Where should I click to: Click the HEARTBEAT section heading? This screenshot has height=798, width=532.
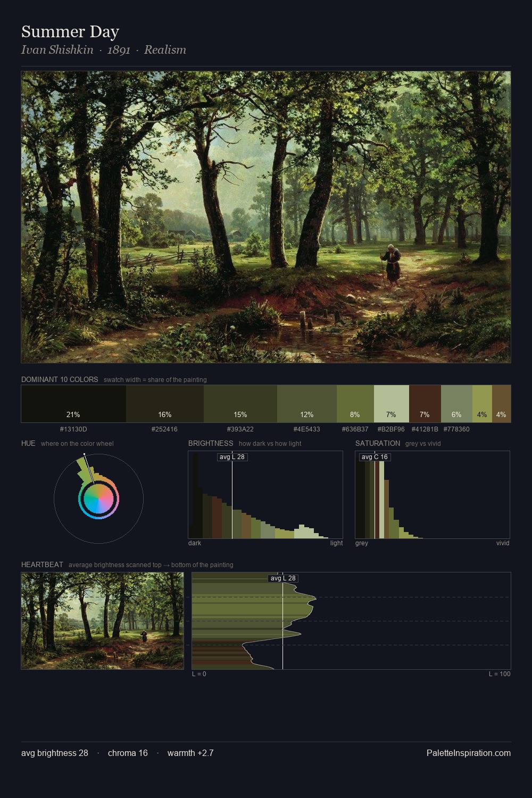coord(42,564)
